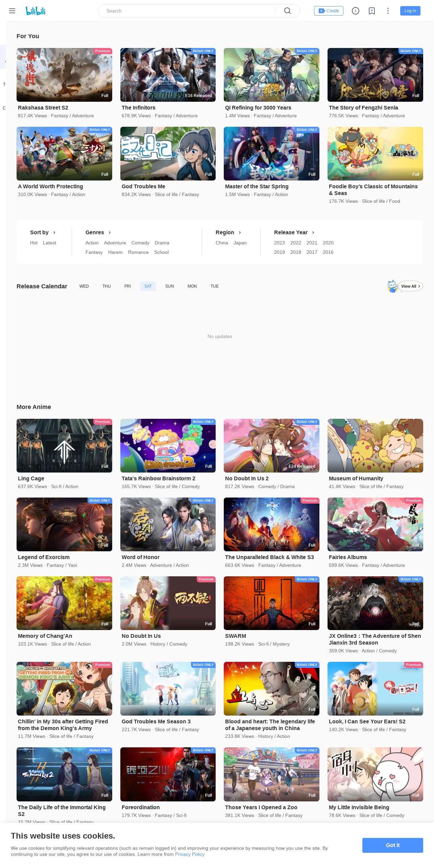The image size is (434, 868).
Task: Open the three-dot more options menu
Action: click(x=388, y=11)
